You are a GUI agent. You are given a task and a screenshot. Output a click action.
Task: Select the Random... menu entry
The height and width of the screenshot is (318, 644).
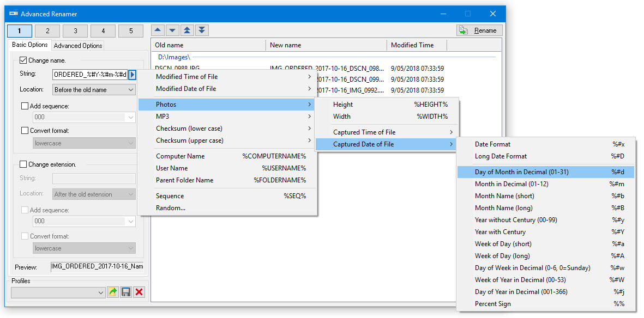tap(227, 208)
